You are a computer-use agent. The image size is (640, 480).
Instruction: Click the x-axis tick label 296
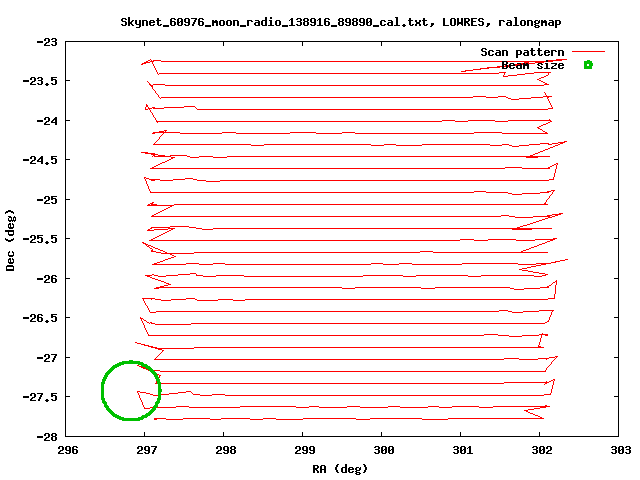tap(66, 449)
